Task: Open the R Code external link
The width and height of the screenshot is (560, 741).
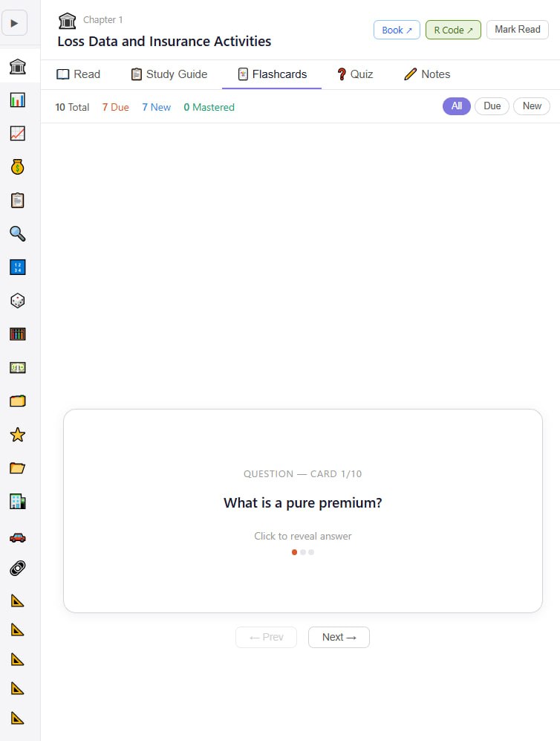Action: pos(453,30)
